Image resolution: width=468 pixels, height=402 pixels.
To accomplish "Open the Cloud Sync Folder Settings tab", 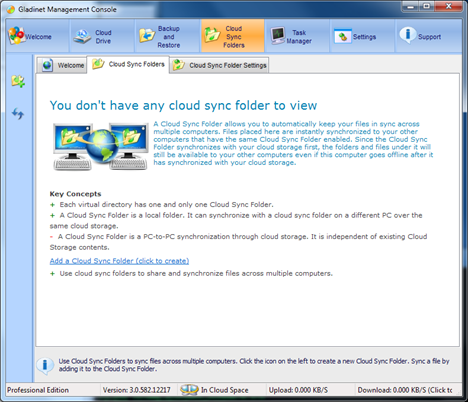I will tap(220, 65).
